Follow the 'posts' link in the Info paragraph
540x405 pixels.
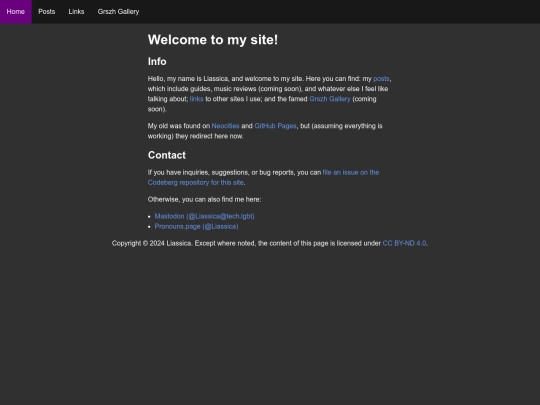(381, 79)
